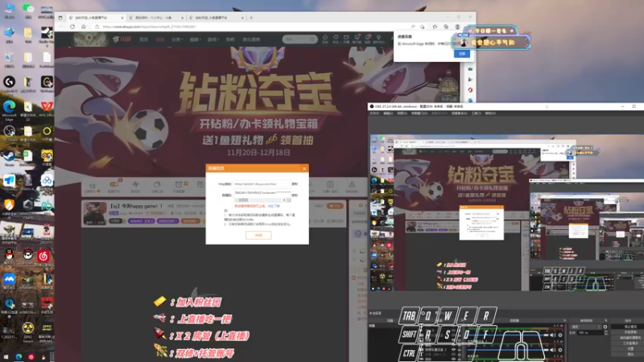Click room title 今天happy game

(135, 206)
